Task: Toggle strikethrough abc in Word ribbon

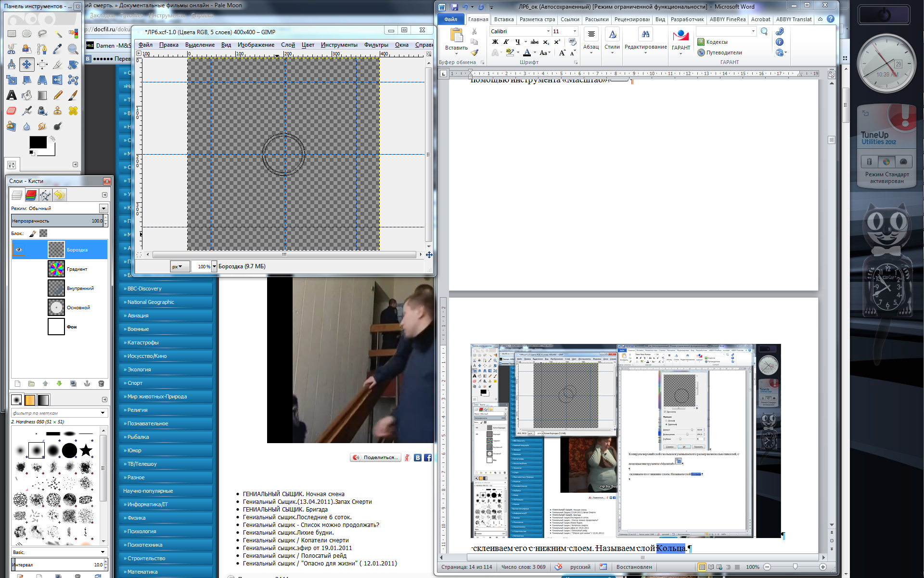Action: 534,42
